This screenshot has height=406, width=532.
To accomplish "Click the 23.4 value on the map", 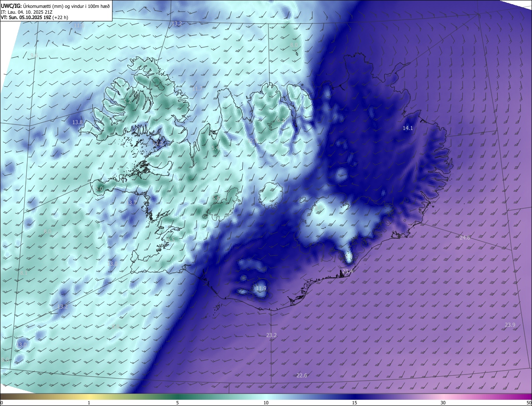I will click(347, 271).
